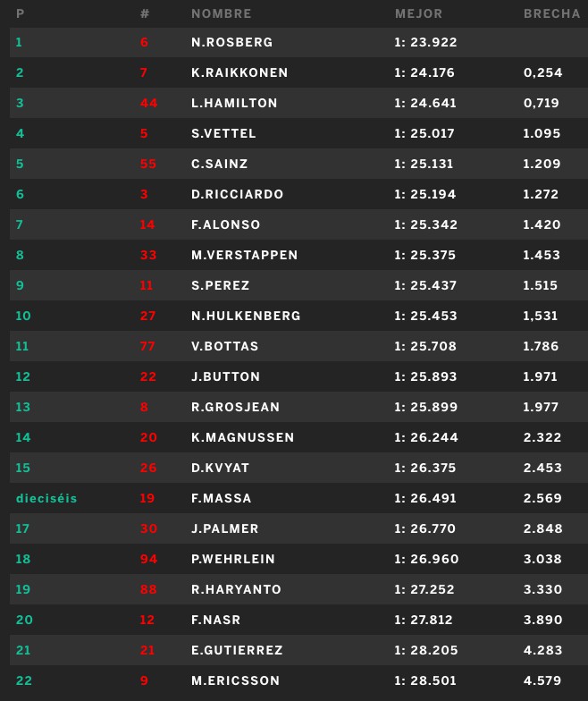Image resolution: width=588 pixels, height=701 pixels.
Task: Open the L.HAMILTON row
Action: (x=298, y=104)
